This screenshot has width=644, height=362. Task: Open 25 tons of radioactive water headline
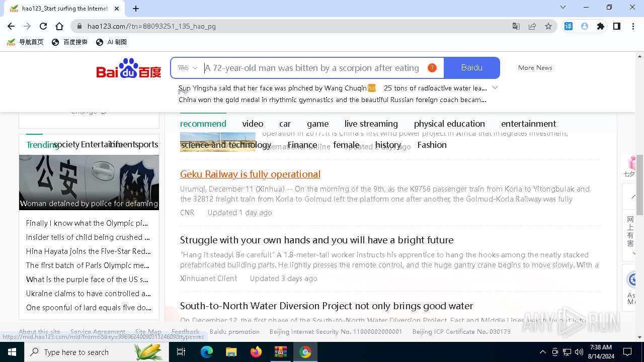point(435,88)
